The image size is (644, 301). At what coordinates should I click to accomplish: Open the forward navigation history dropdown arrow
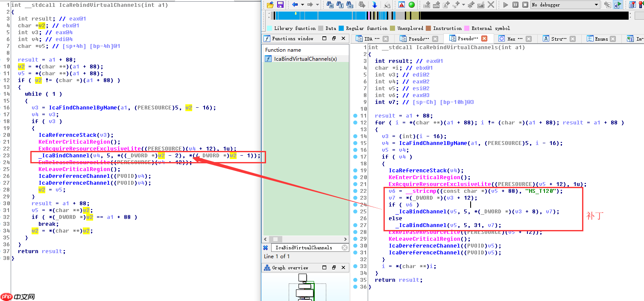tap(317, 5)
